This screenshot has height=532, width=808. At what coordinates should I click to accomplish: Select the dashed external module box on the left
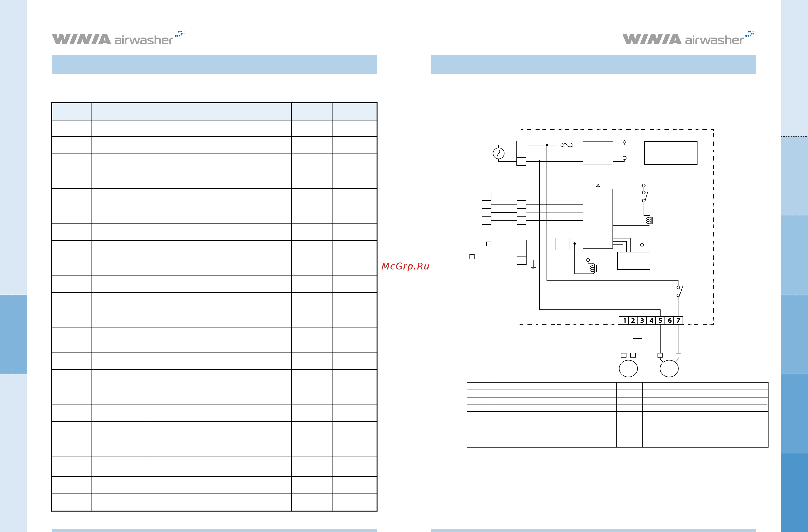[x=474, y=208]
